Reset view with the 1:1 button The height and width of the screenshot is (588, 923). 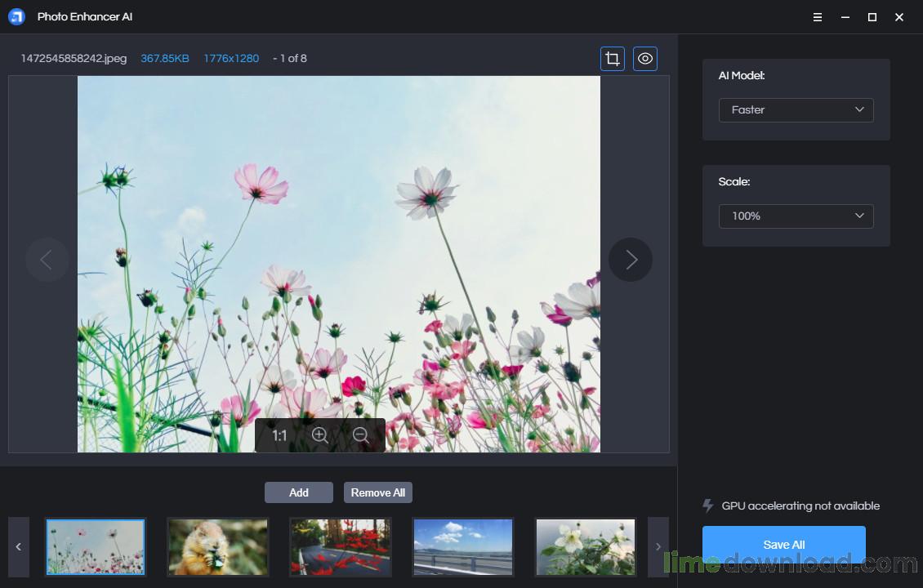279,435
